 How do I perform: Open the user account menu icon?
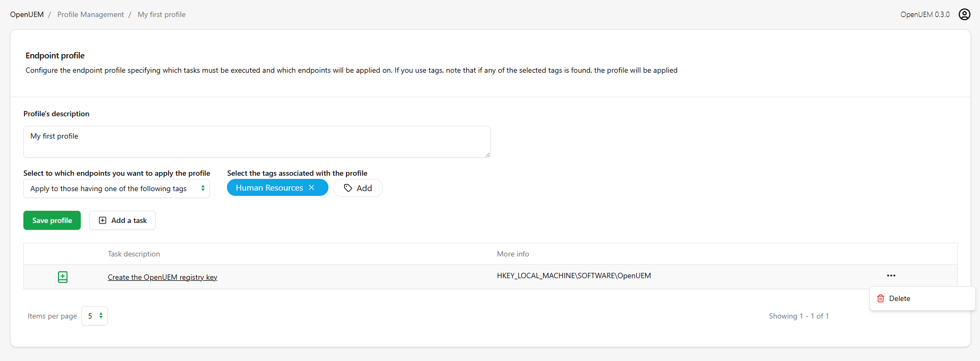[x=964, y=14]
